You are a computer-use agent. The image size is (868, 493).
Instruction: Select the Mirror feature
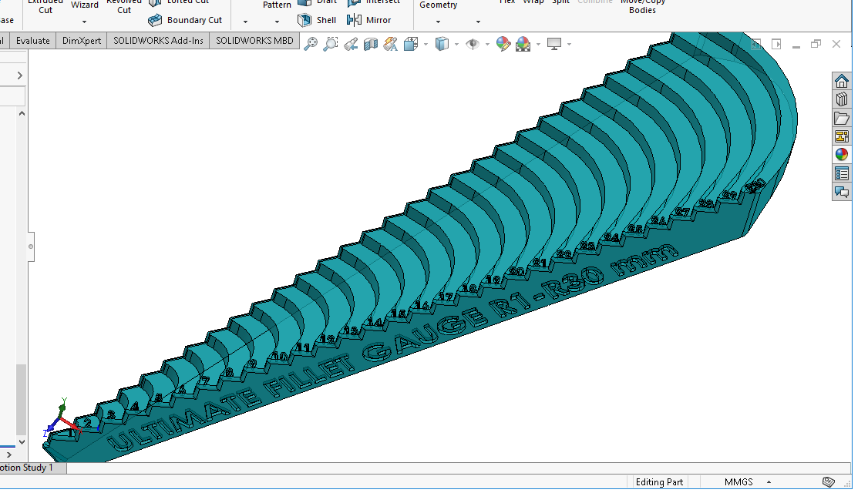[368, 20]
